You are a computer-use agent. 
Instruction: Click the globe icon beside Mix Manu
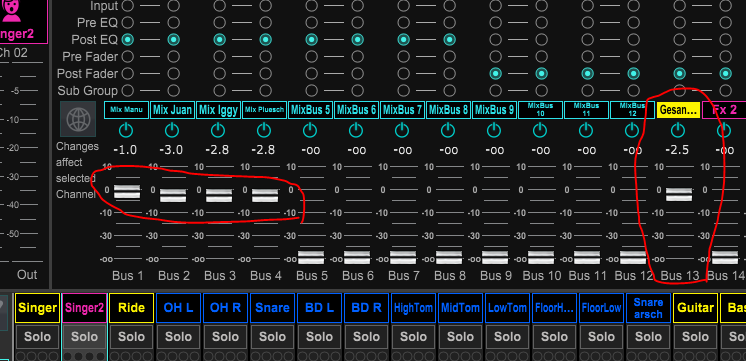(78, 119)
